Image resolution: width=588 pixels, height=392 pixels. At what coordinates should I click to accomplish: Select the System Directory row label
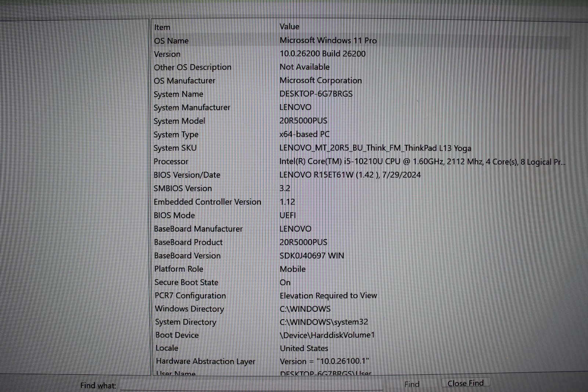coord(186,322)
